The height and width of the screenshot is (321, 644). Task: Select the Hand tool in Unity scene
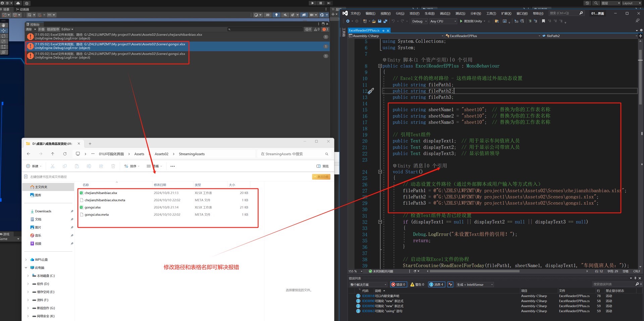click(3, 25)
